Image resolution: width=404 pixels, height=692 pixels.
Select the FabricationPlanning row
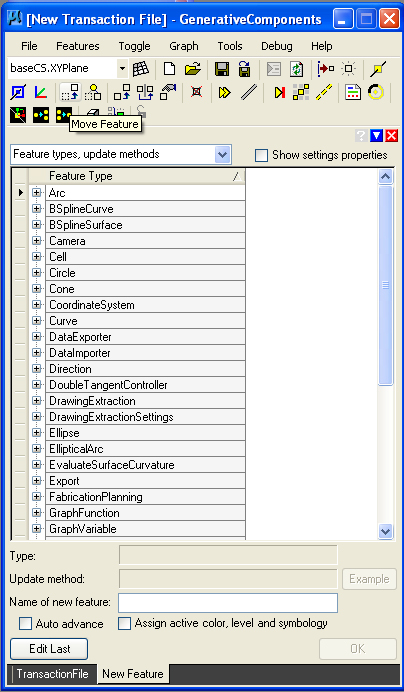pos(145,497)
